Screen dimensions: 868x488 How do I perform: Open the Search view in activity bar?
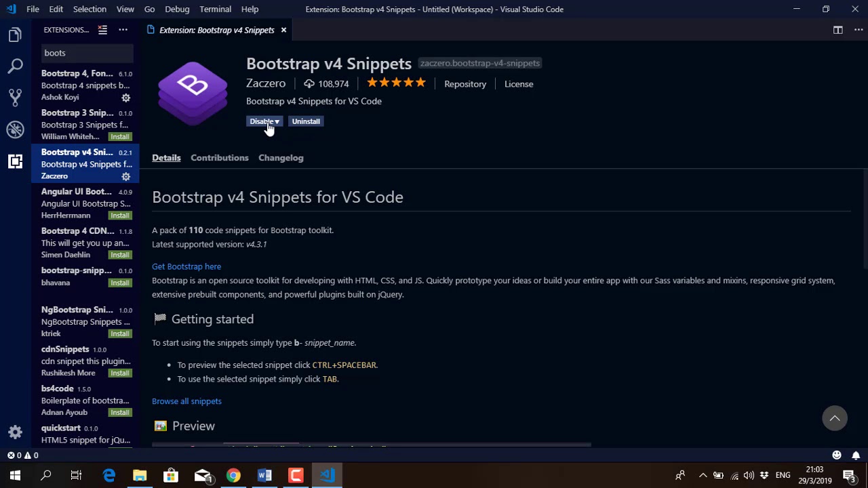(x=15, y=66)
